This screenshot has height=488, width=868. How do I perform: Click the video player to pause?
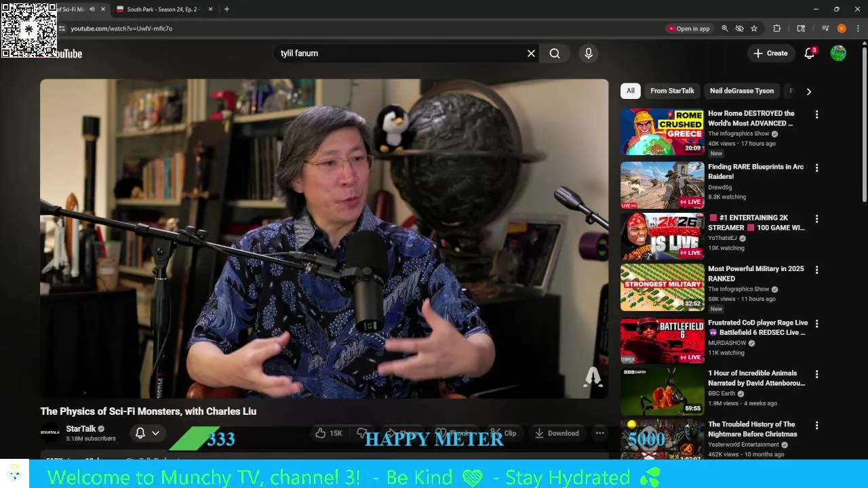(x=324, y=239)
